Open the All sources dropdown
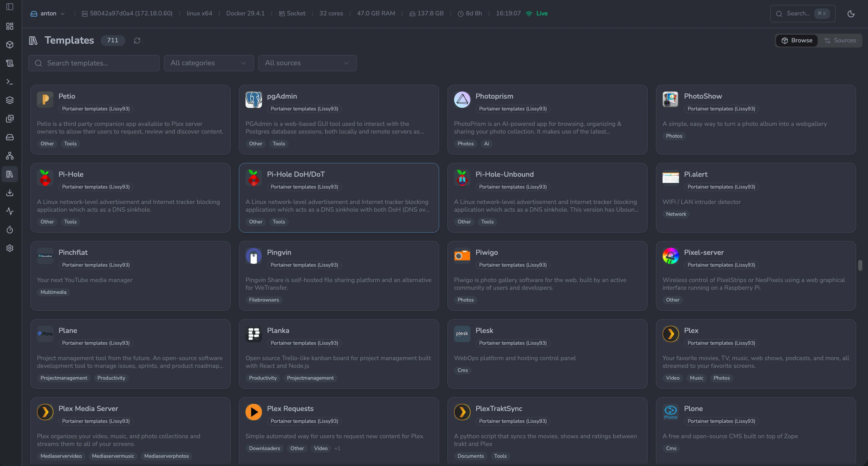The height and width of the screenshot is (466, 868). click(x=307, y=63)
